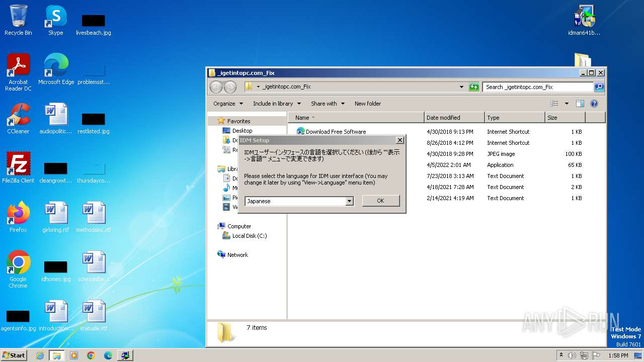644x362 pixels.
Task: Select Network in the navigation pane
Action: point(237,255)
